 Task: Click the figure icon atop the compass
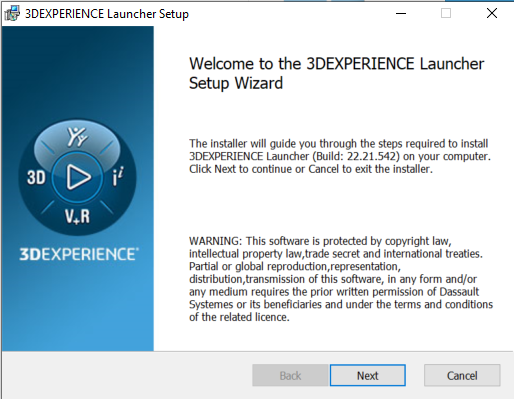77,137
